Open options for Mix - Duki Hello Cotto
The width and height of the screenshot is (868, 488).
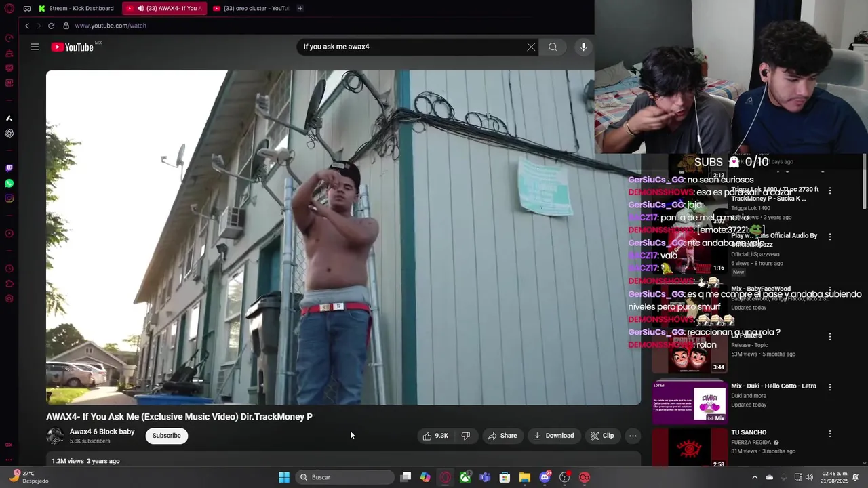830,387
